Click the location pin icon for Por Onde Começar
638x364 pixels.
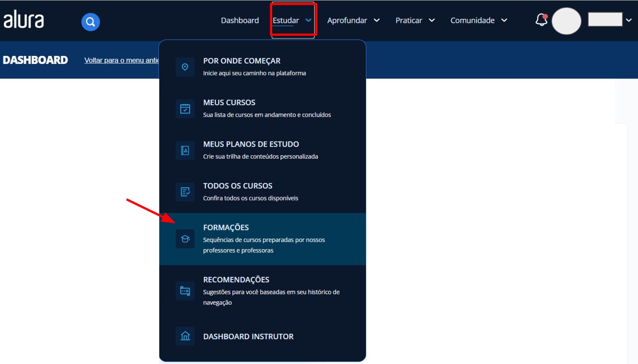point(185,67)
